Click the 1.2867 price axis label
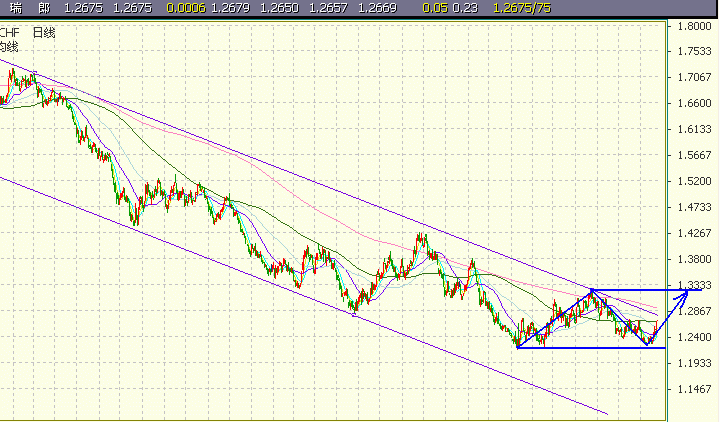The width and height of the screenshot is (720, 422). (x=694, y=311)
